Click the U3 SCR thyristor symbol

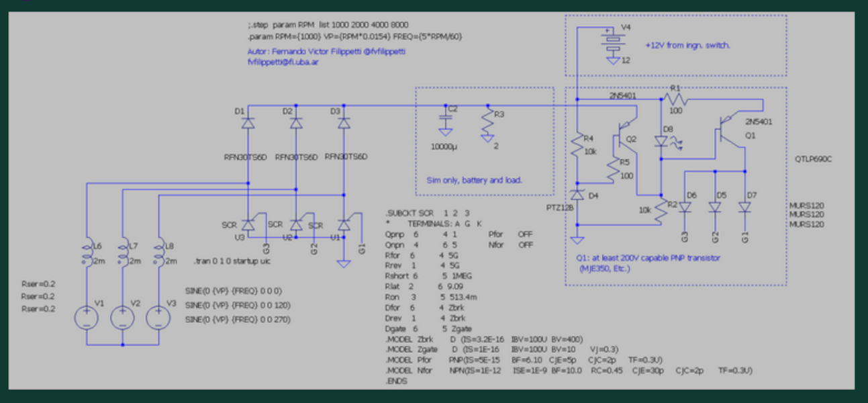pos(248,226)
